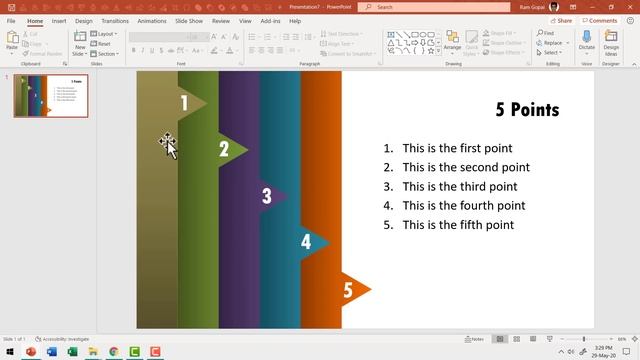Click Fit slide to window icon
This screenshot has width=640, height=360.
click(635, 339)
